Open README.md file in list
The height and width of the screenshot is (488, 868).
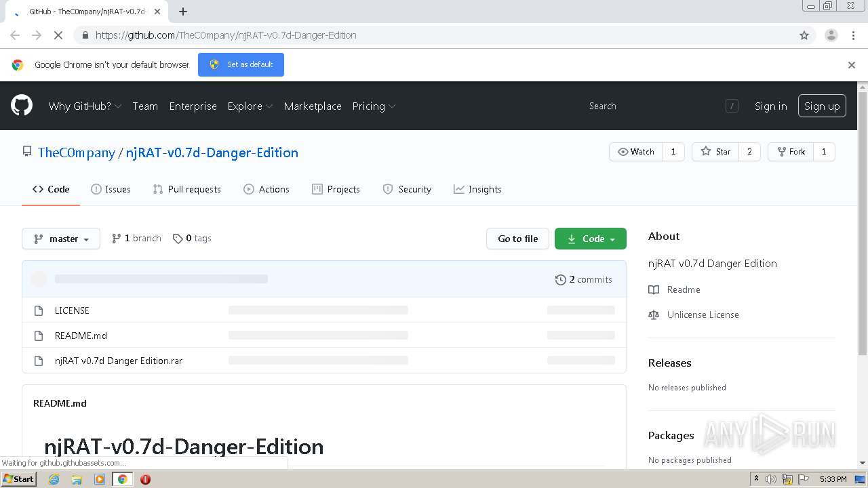click(81, 335)
